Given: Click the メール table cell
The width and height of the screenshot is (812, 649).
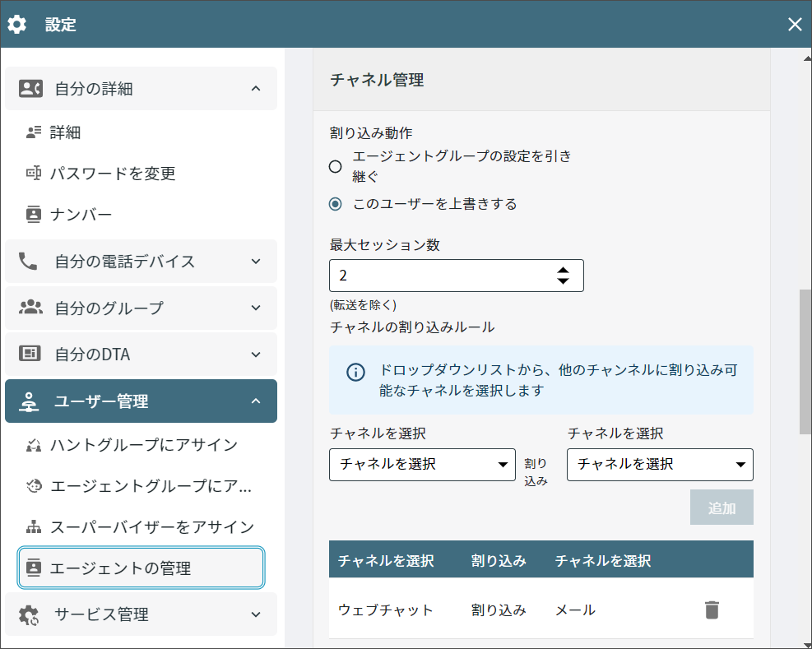Looking at the screenshot, I should coord(575,610).
